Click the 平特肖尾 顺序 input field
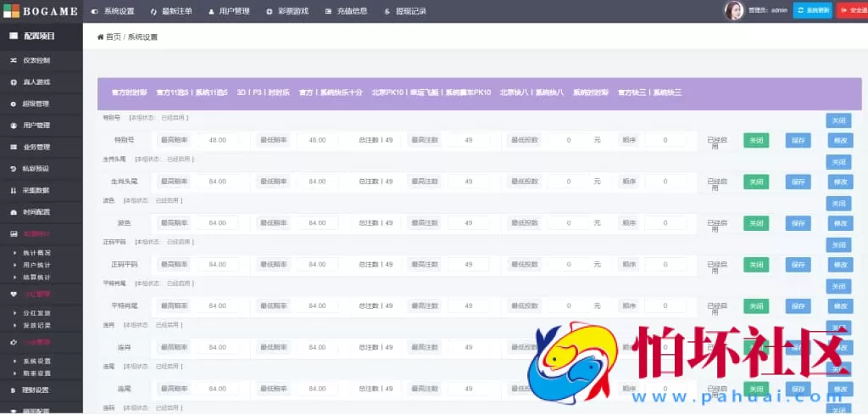 click(665, 306)
